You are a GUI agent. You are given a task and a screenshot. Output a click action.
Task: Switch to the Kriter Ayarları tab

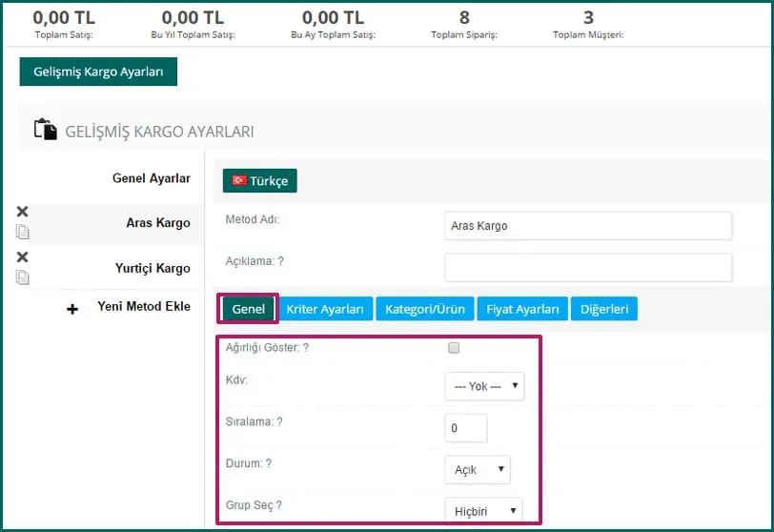[327, 309]
